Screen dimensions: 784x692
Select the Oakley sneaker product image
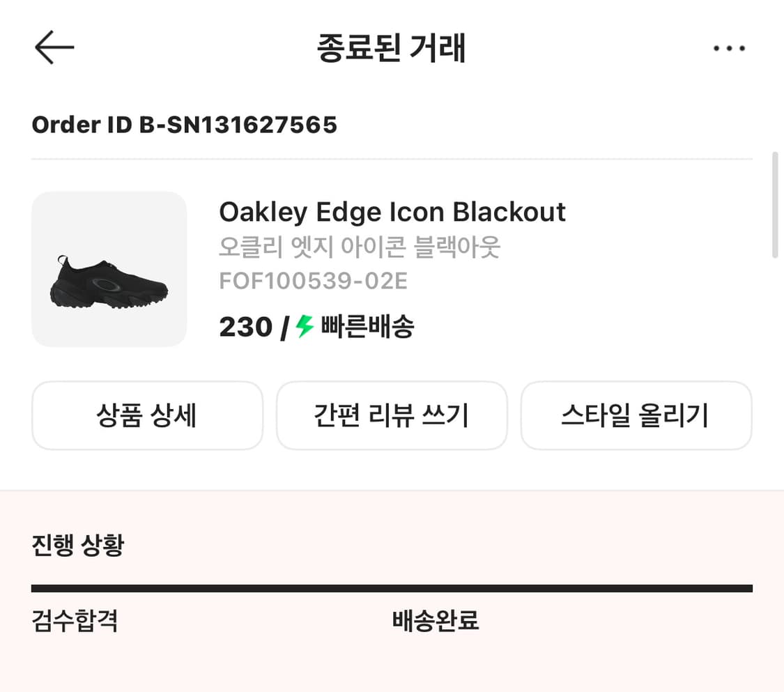click(109, 269)
